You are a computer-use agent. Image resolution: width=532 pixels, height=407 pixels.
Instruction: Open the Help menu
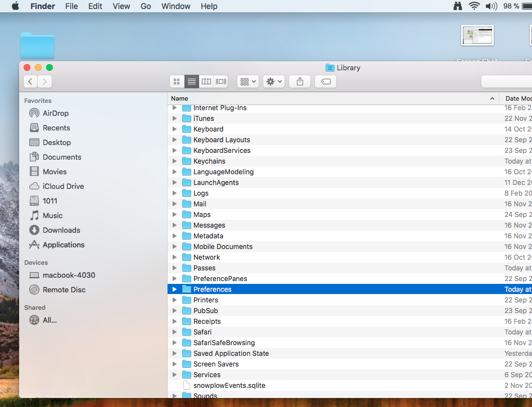click(x=209, y=6)
